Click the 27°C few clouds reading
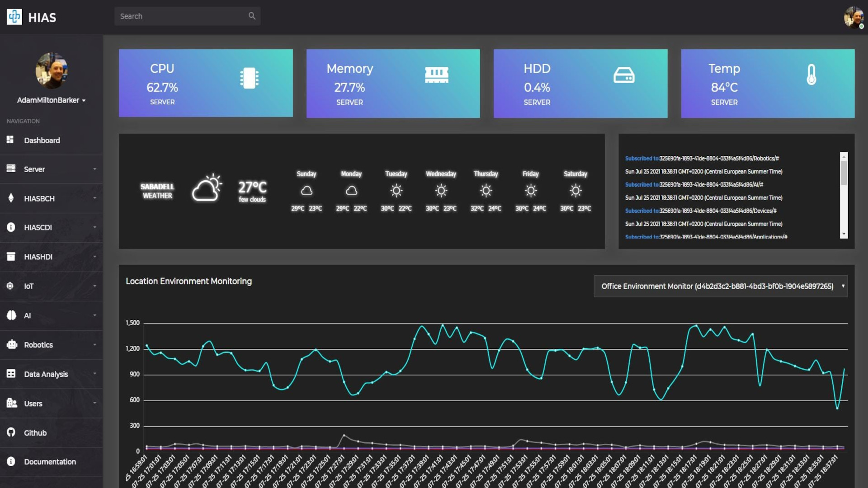This screenshot has width=868, height=488. coord(252,192)
